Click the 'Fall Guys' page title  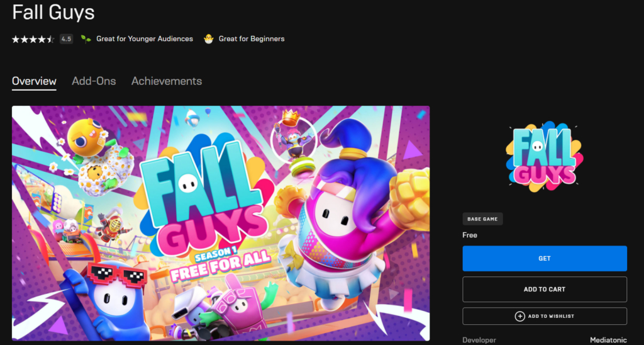pos(53,13)
